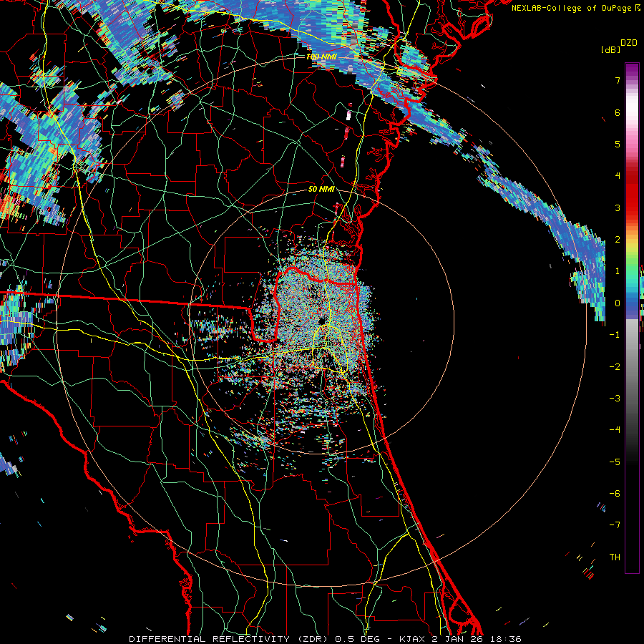
Task: Click the 1 value on the scale
Action: [x=617, y=271]
